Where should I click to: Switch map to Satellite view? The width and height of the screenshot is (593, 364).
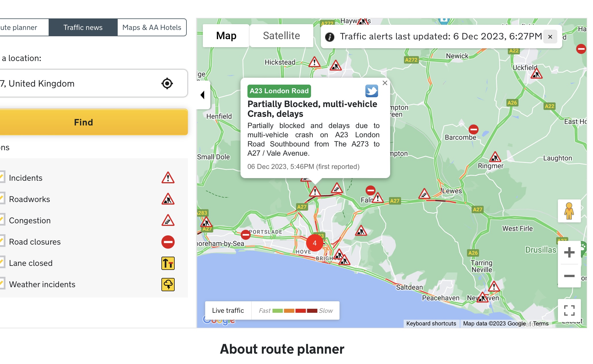click(281, 36)
